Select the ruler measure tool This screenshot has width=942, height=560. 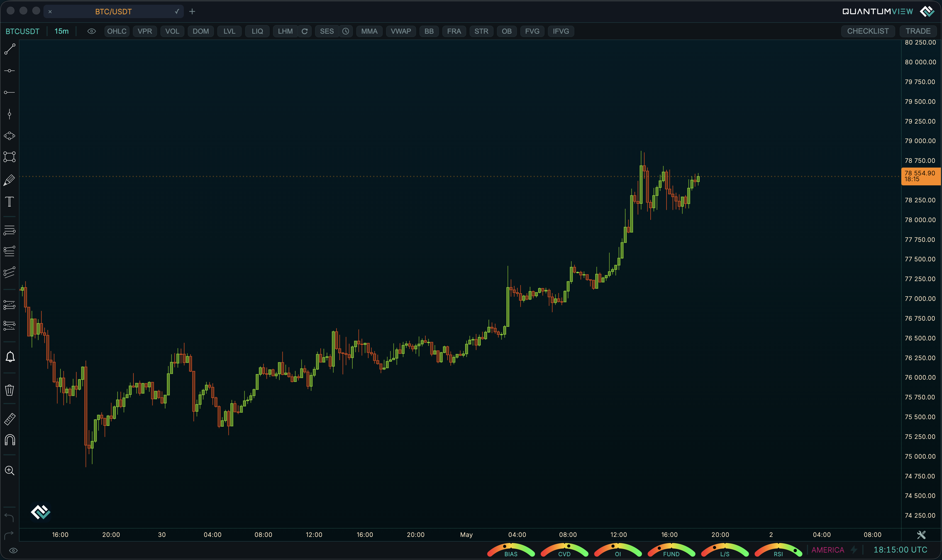click(x=9, y=419)
